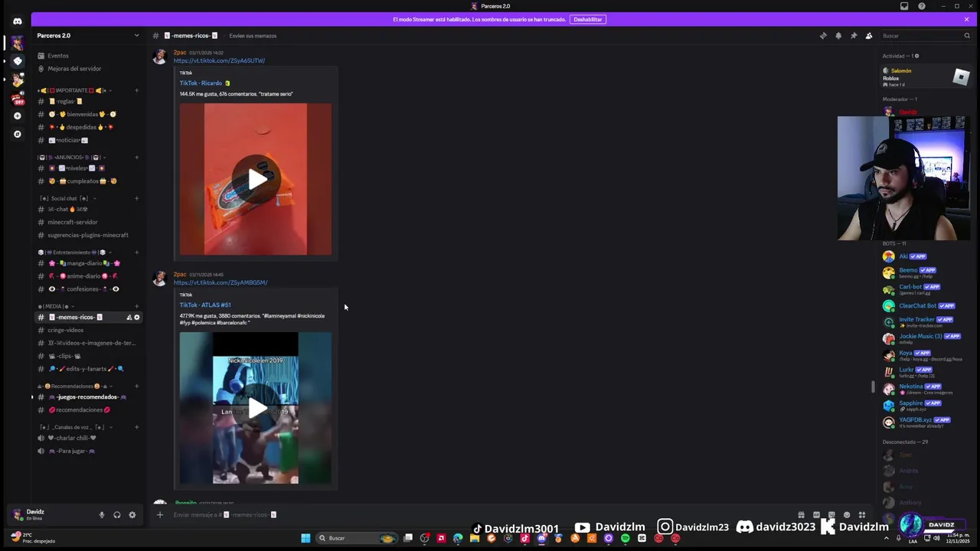Switch to minecraft-servidor channel

pyautogui.click(x=88, y=222)
